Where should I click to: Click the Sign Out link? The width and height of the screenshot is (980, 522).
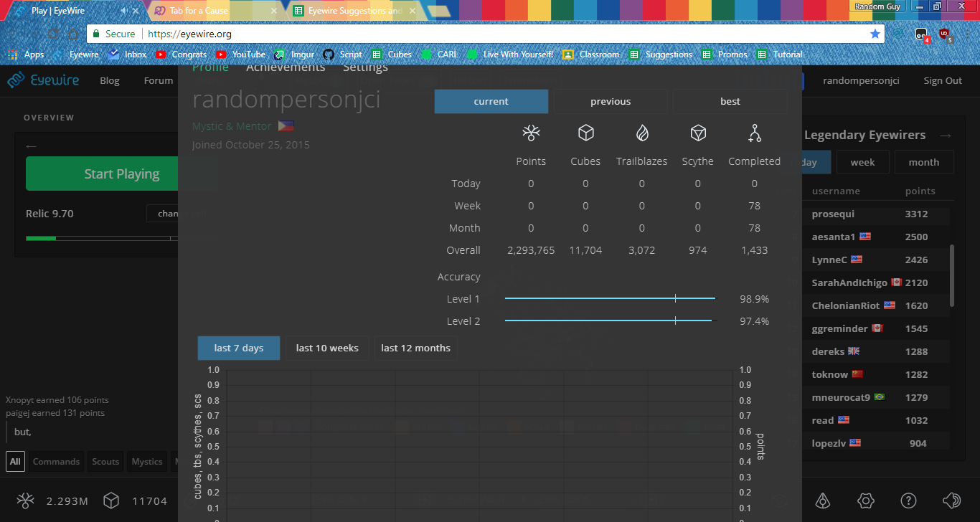click(943, 81)
